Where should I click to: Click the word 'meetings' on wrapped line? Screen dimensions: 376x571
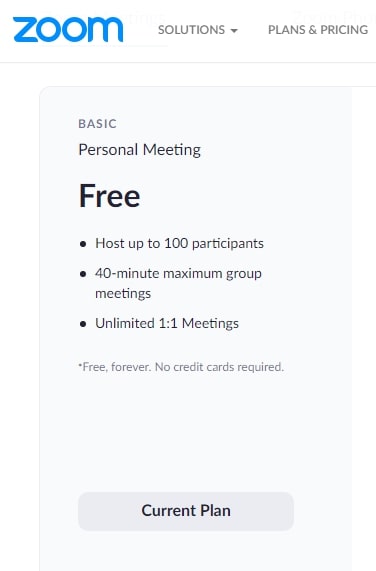pos(123,294)
